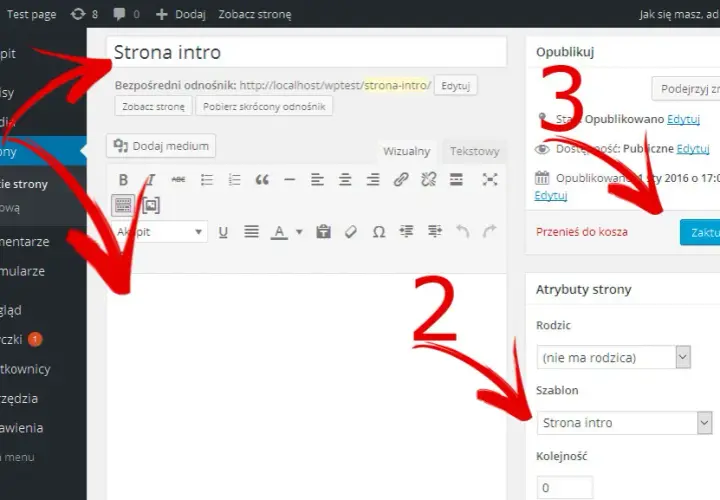Screen dimensions: 720x500
Task: Switch to the Tekstowy editor tab
Action: 474,151
